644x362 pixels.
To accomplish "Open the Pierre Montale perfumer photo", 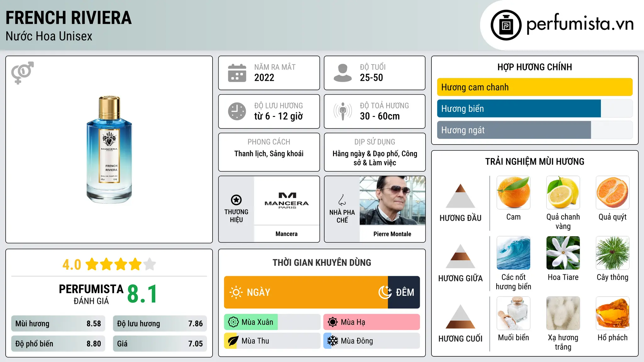I will [392, 200].
